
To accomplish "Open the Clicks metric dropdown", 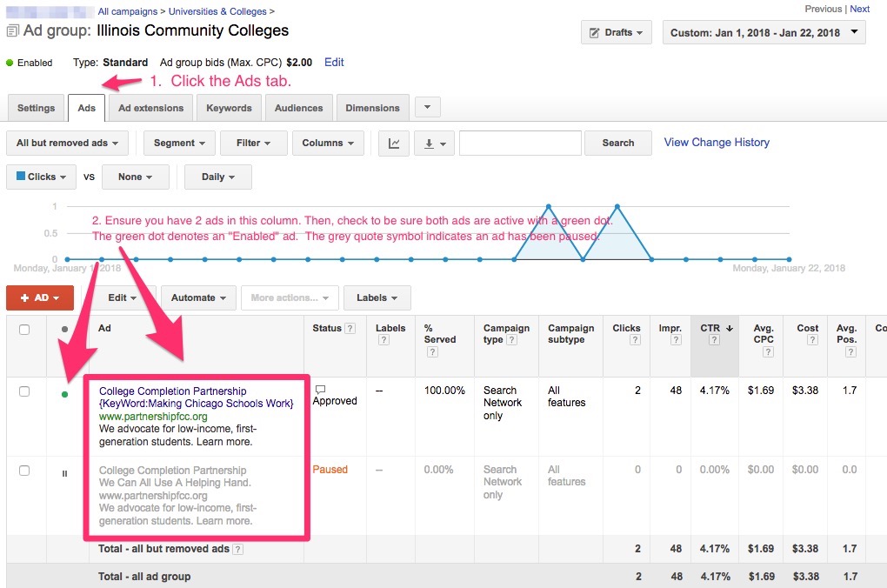I will tap(41, 177).
